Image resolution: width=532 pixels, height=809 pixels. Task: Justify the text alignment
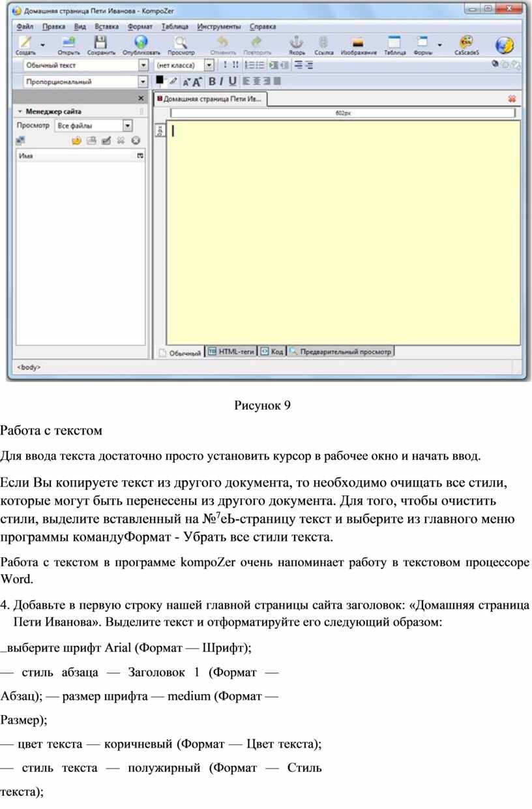click(x=277, y=82)
